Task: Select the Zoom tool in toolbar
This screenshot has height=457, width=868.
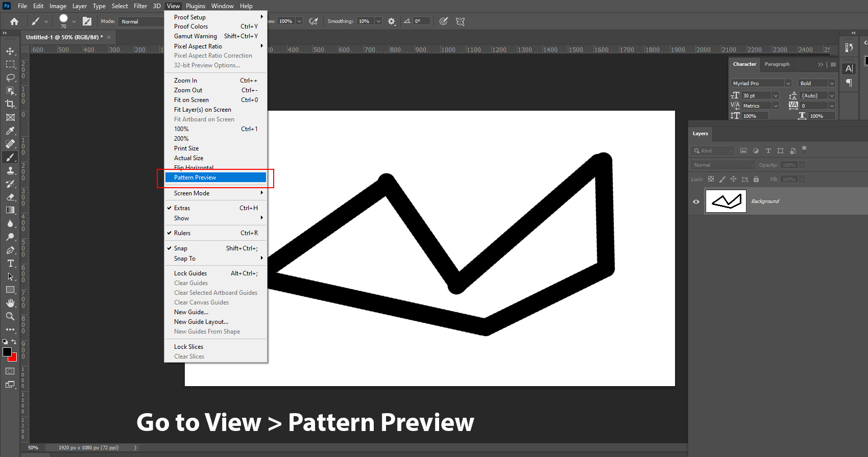Action: 10,316
